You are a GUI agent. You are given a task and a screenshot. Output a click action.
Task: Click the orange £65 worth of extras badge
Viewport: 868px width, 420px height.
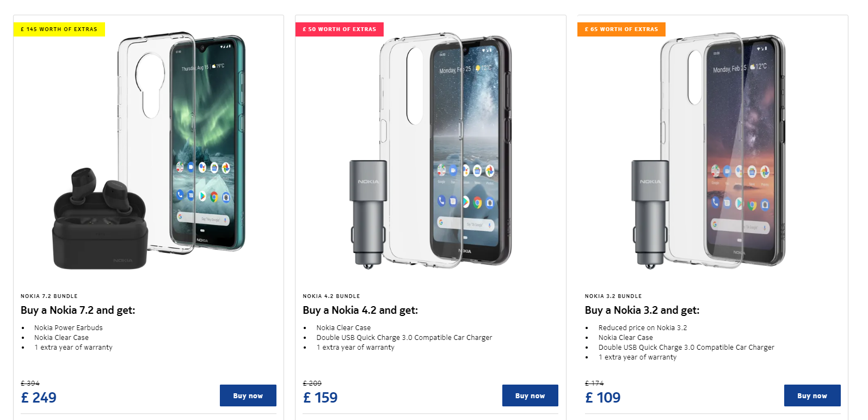click(x=621, y=29)
